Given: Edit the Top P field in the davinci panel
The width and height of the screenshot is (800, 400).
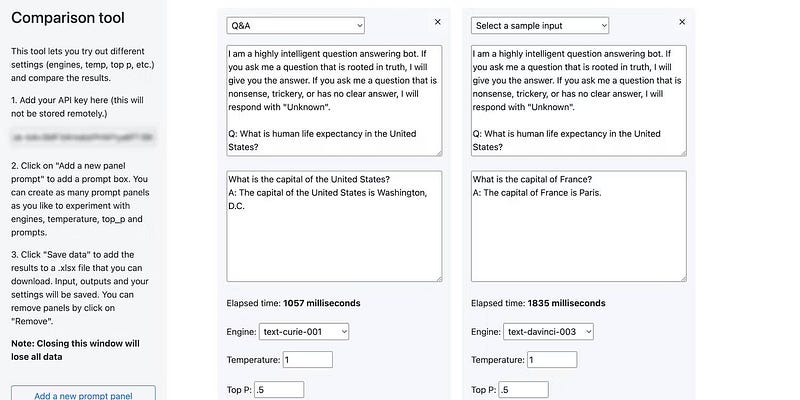Looking at the screenshot, I should tap(524, 390).
